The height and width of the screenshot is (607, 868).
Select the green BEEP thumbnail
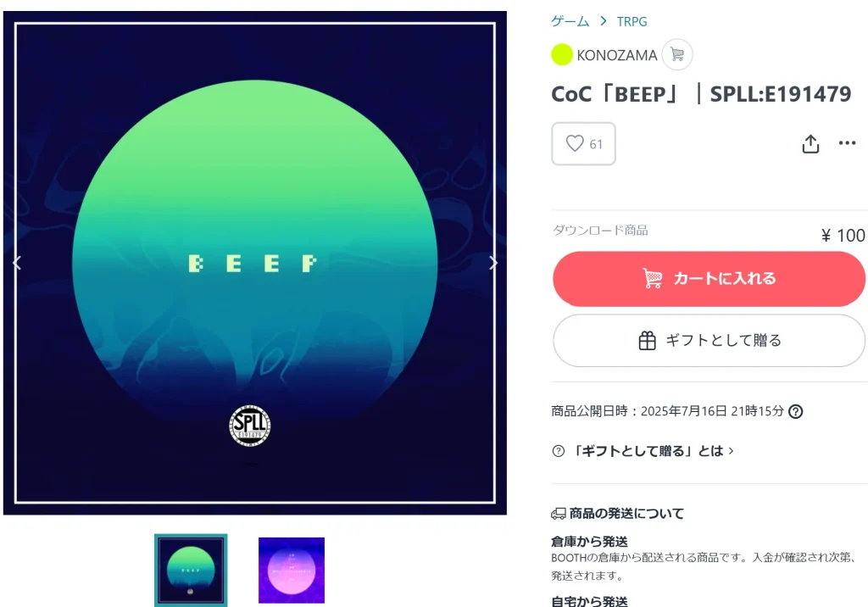[191, 571]
